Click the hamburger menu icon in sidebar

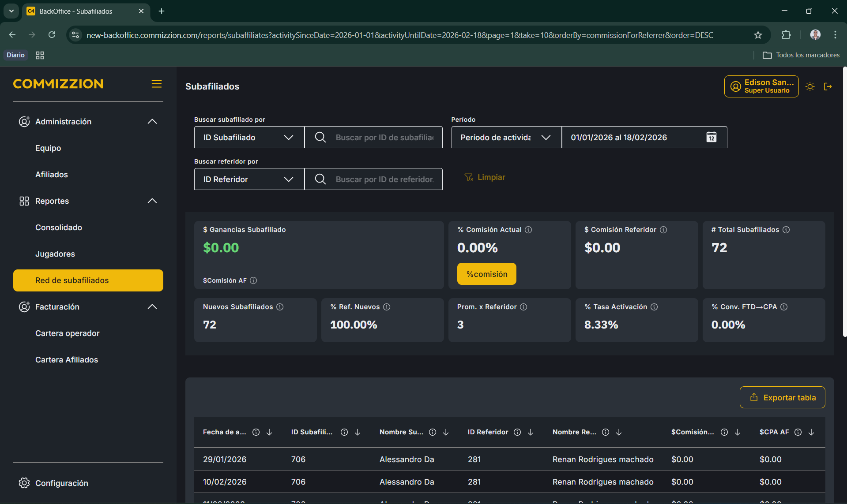(157, 84)
